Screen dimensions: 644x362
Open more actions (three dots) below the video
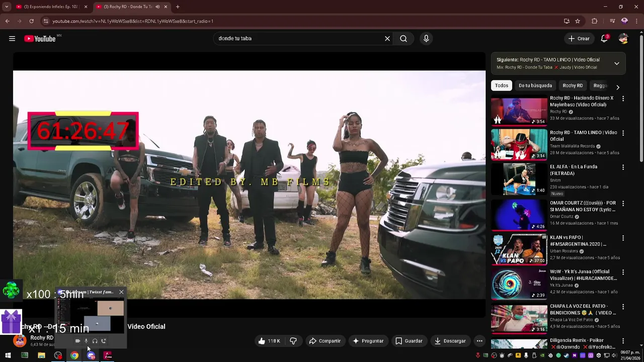click(479, 341)
